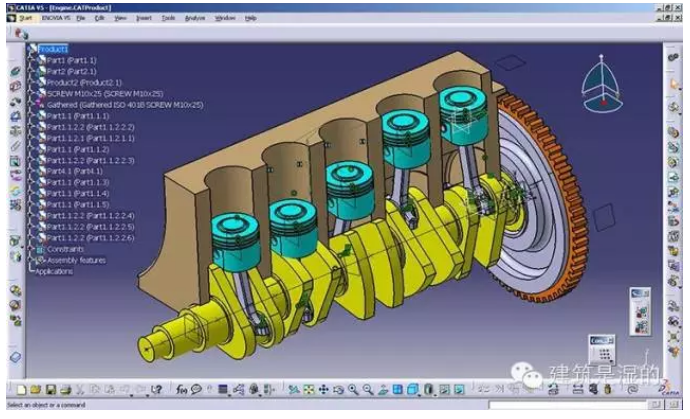Open the Undo history dropdown arrow
Screen dimensions: 690x419
coord(131,394)
